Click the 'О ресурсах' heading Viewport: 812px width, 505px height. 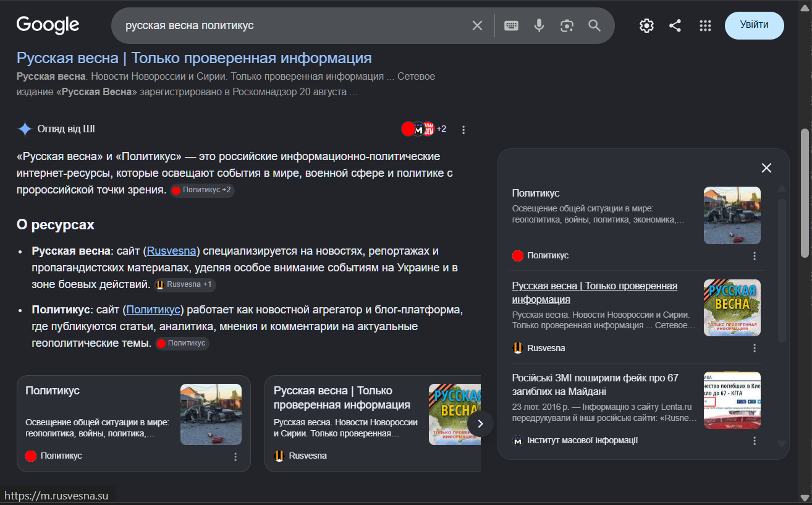56,225
